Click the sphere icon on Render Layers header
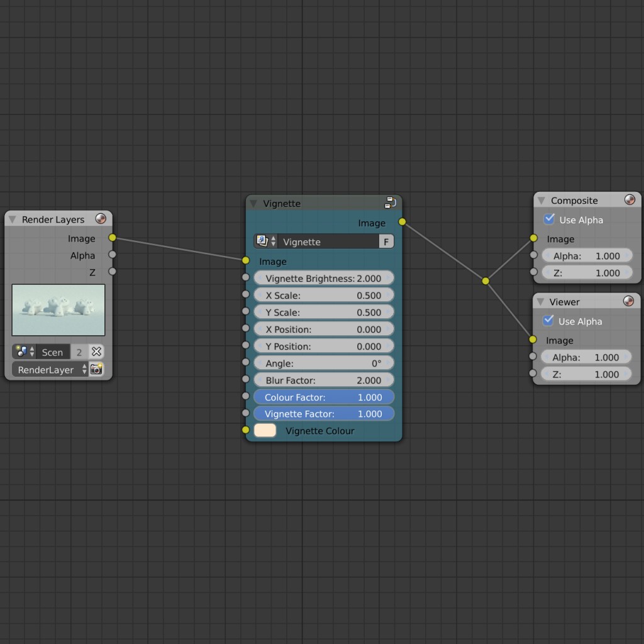The height and width of the screenshot is (644, 644). (x=101, y=219)
